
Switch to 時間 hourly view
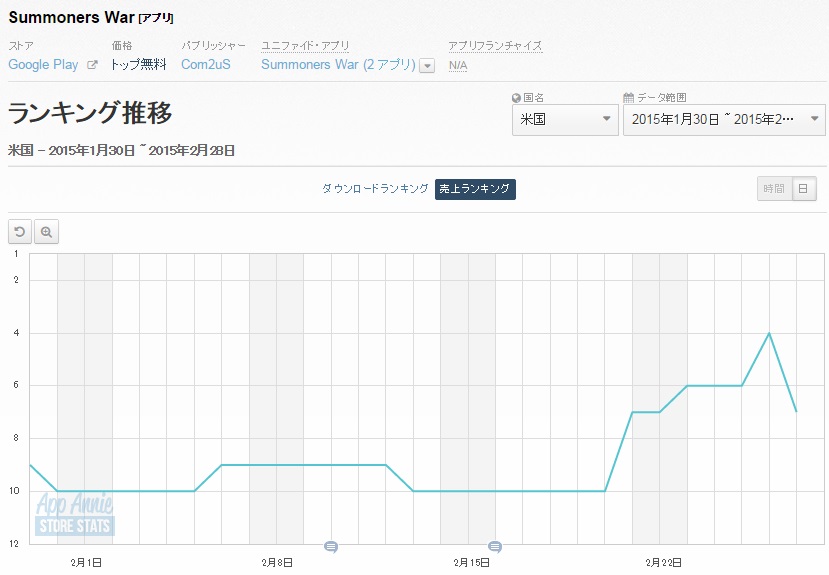point(775,189)
